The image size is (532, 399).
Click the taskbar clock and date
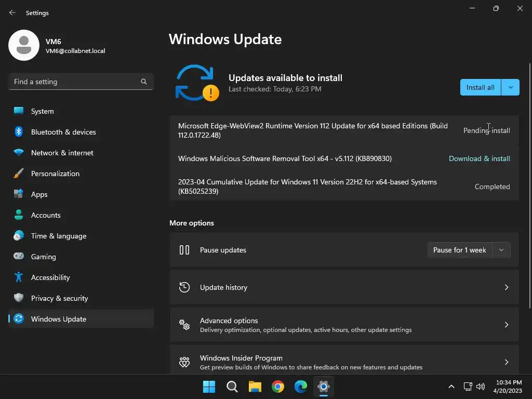click(x=508, y=387)
